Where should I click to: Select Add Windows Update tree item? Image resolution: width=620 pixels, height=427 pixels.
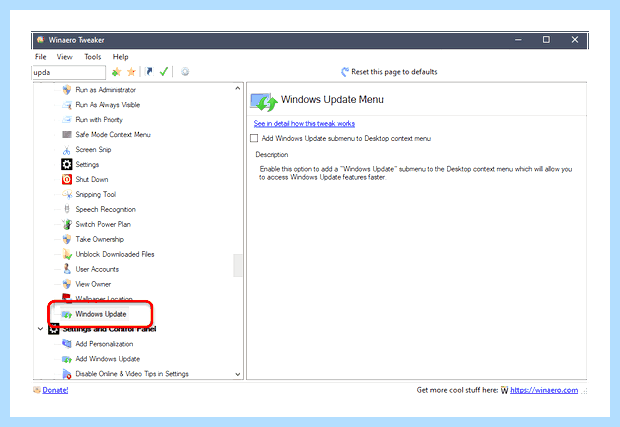click(108, 359)
